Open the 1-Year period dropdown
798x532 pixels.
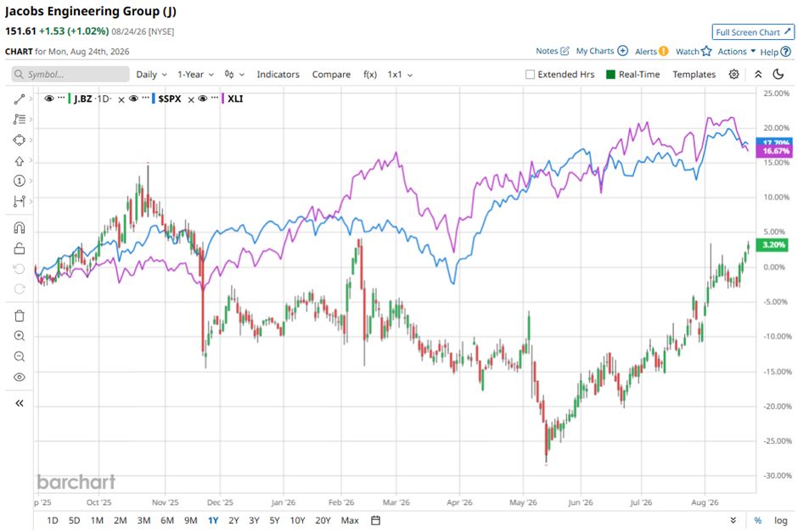click(x=195, y=75)
